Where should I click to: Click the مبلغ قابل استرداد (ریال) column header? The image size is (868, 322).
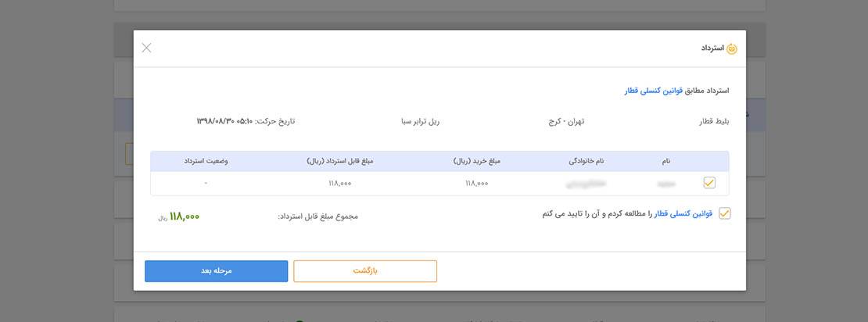point(340,161)
